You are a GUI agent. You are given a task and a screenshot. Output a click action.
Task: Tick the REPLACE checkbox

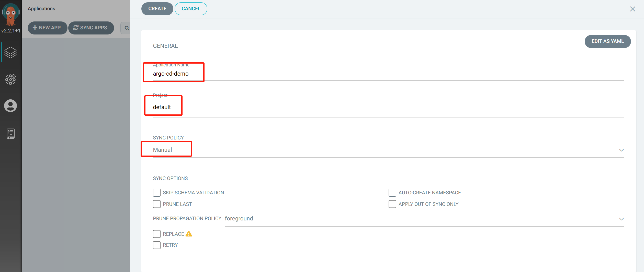click(157, 234)
